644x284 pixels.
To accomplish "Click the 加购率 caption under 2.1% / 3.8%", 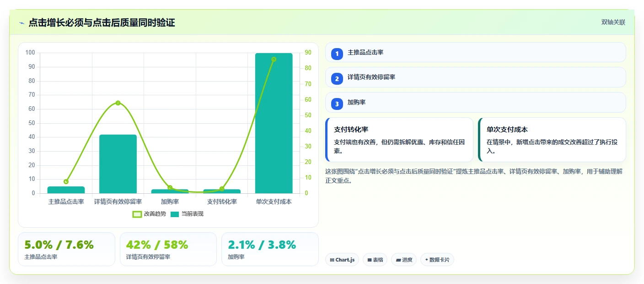I will (236, 257).
